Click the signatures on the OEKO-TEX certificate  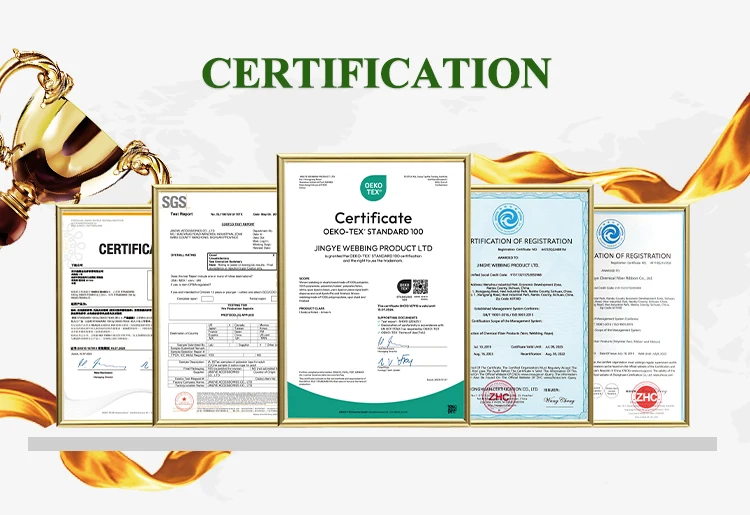pyautogui.click(x=396, y=352)
